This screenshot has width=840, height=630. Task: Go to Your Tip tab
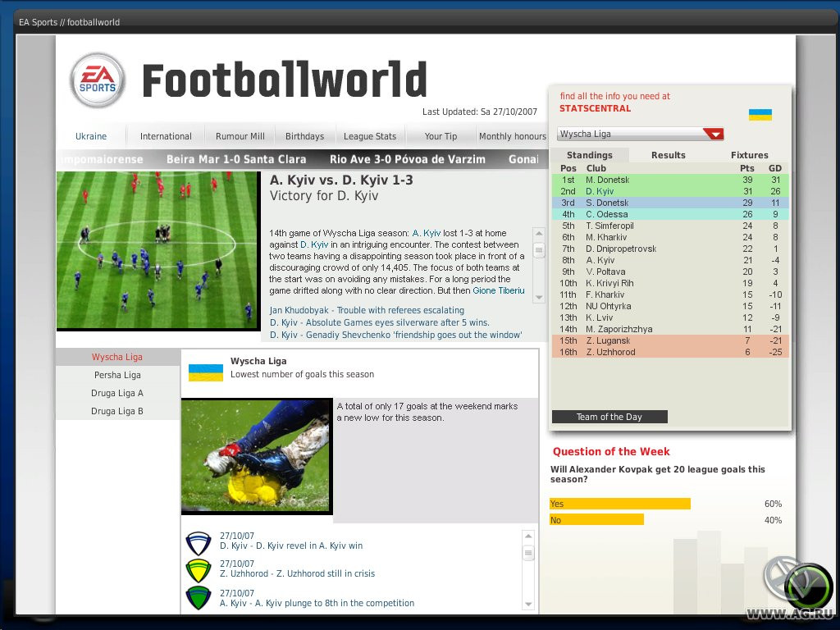441,136
